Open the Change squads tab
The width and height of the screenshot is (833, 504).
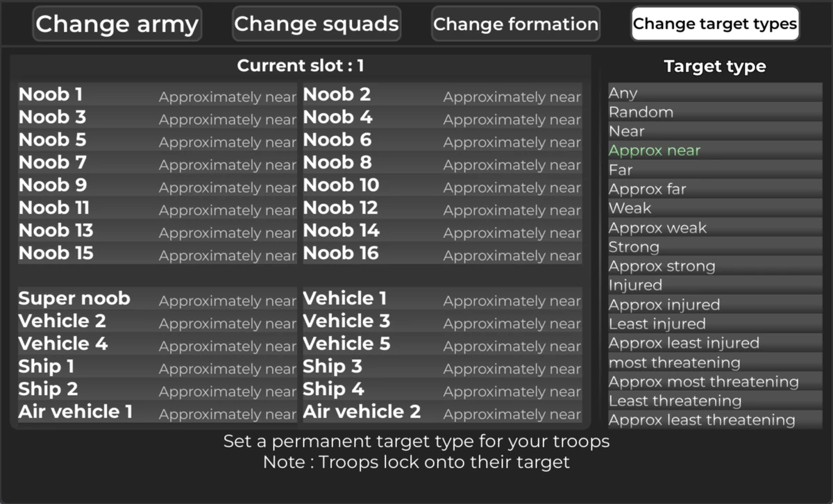pos(317,24)
